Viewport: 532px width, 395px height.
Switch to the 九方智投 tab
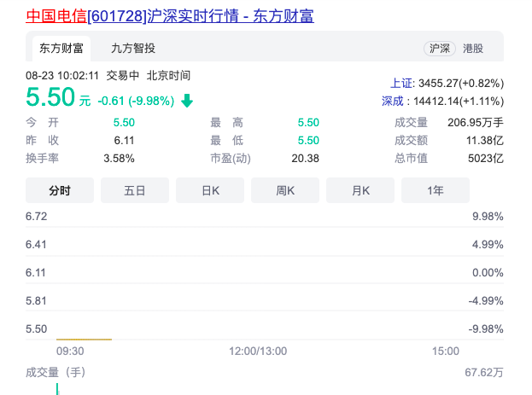133,49
